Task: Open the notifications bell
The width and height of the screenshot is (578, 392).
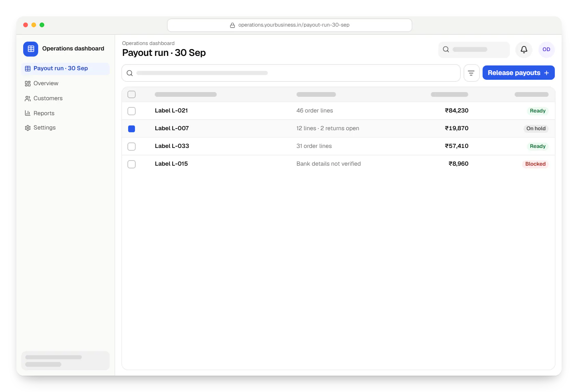Action: coord(524,49)
